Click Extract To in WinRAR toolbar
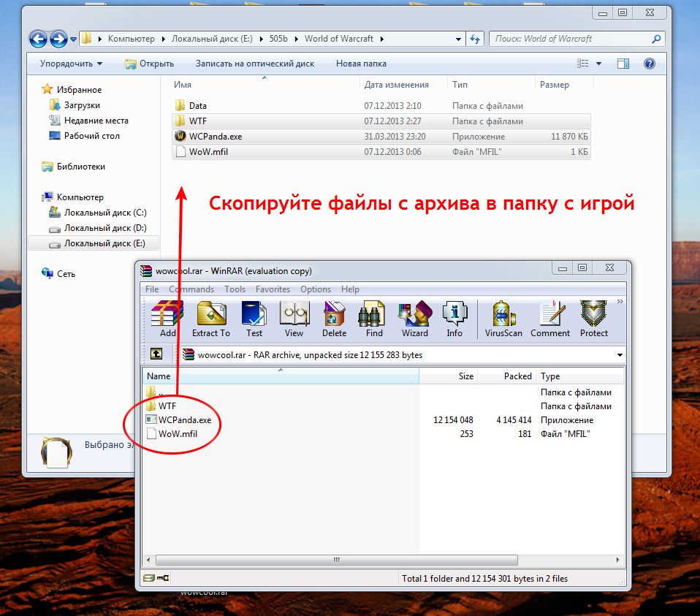The image size is (700, 616). pos(210,319)
